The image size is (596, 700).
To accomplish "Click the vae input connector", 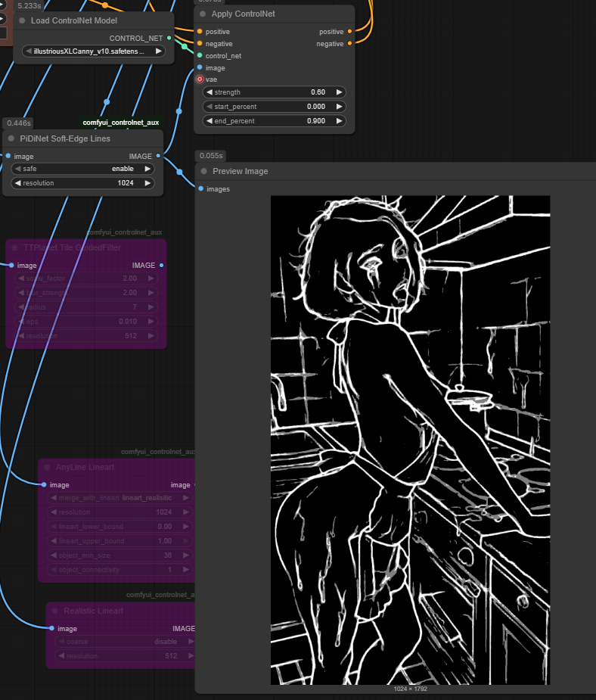I will click(200, 79).
